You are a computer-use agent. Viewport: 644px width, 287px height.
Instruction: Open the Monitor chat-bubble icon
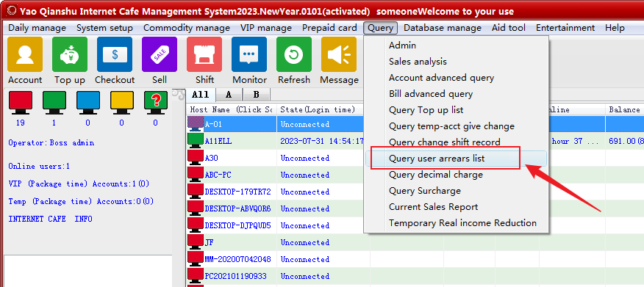(x=249, y=54)
